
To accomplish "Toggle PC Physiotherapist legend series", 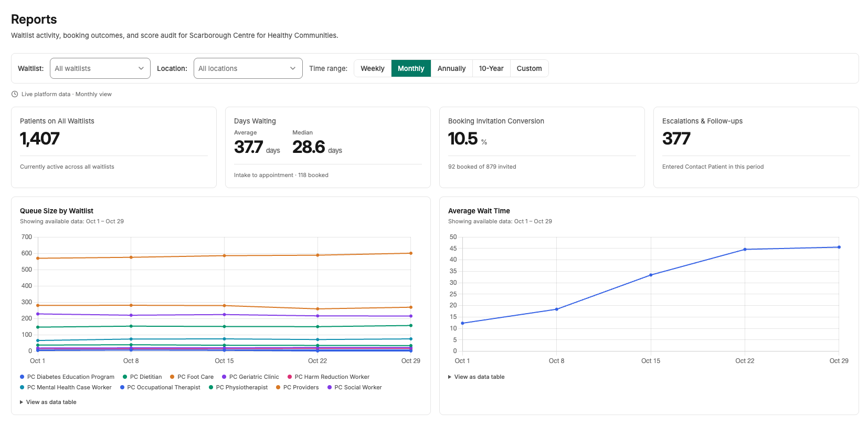I will pos(238,387).
